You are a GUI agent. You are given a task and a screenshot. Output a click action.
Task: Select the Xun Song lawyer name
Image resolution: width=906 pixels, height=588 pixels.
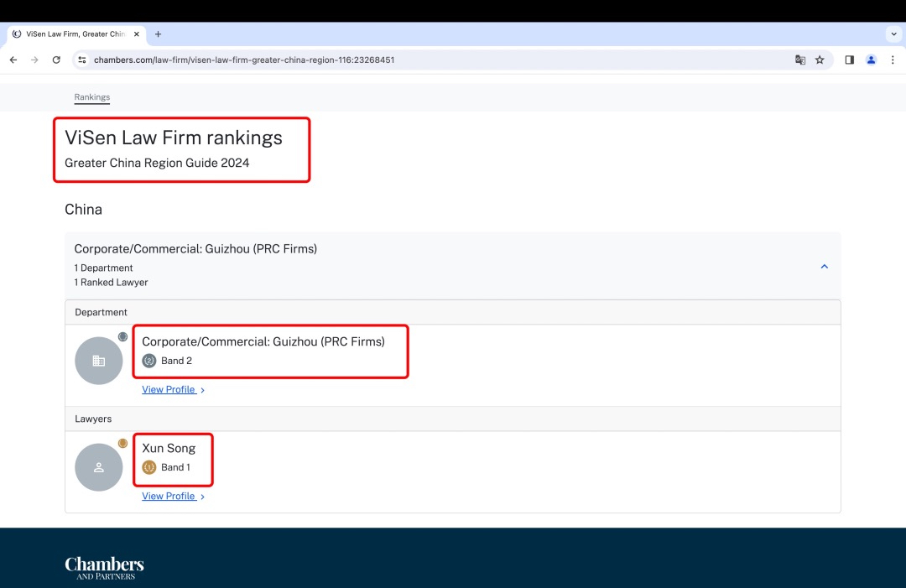[x=169, y=448]
